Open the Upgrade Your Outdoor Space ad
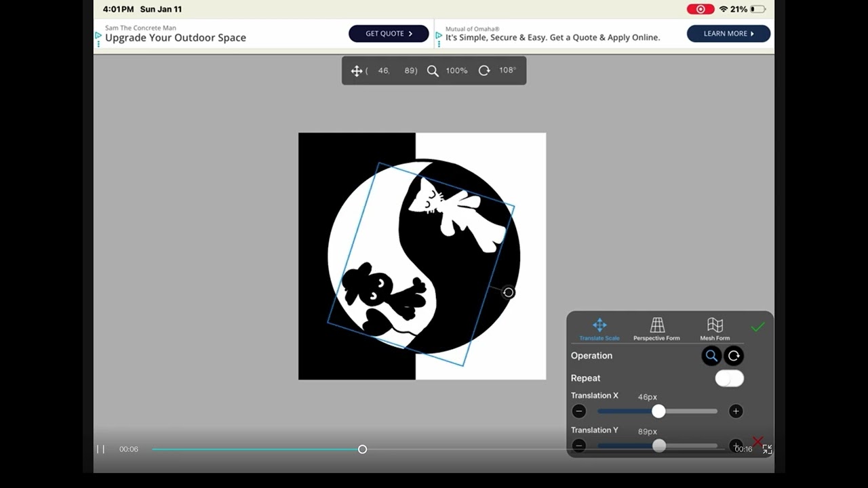Image resolution: width=868 pixels, height=488 pixels. (x=176, y=37)
